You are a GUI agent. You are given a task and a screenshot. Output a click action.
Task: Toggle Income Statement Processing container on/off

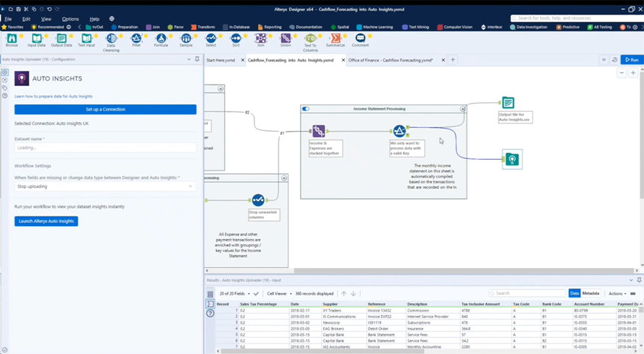(x=305, y=109)
